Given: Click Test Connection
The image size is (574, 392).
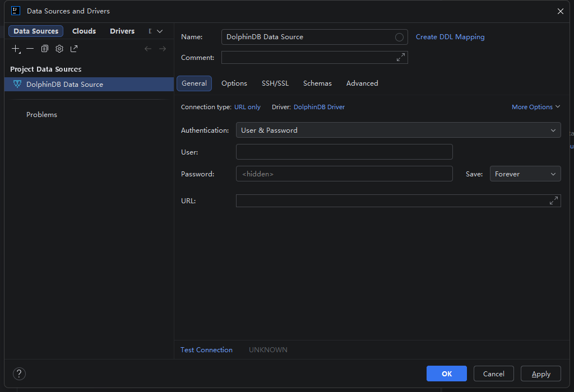Looking at the screenshot, I should [206, 350].
